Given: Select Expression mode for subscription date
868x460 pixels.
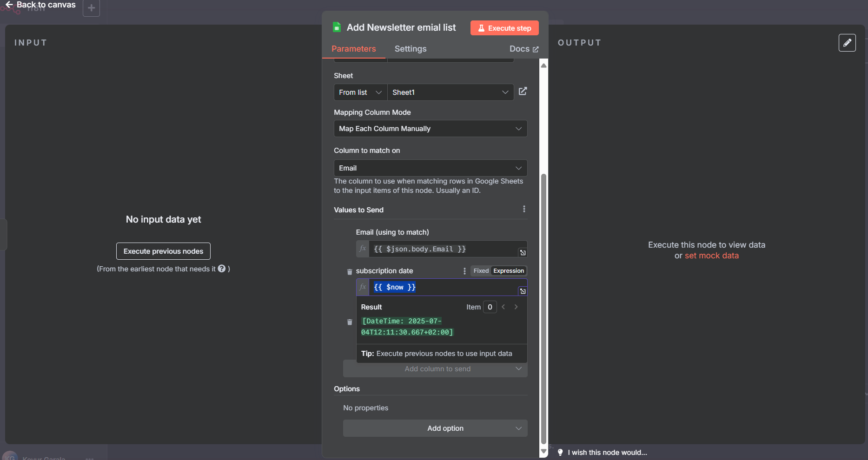Looking at the screenshot, I should tap(508, 271).
